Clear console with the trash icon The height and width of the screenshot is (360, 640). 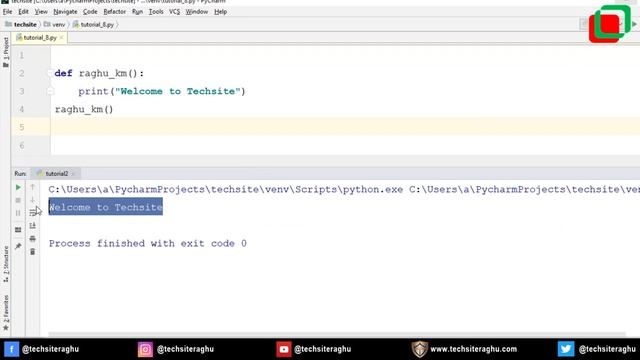tap(33, 252)
